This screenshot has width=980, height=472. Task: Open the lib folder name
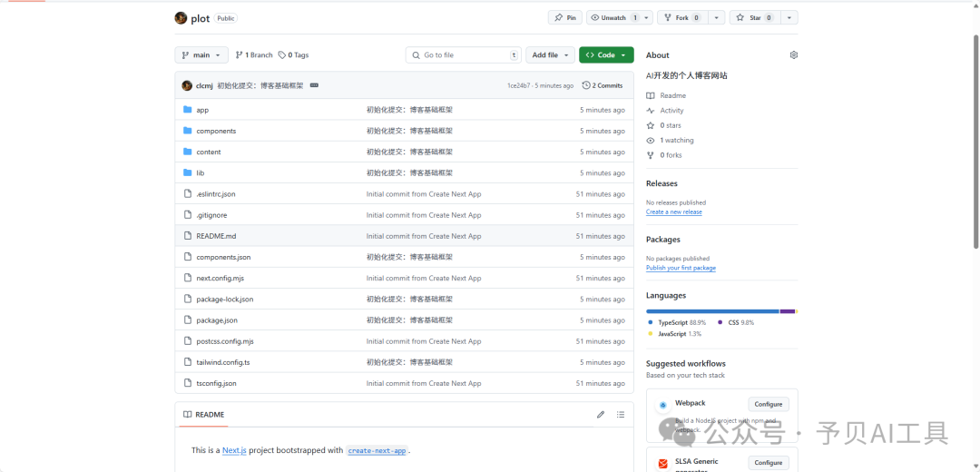point(200,173)
